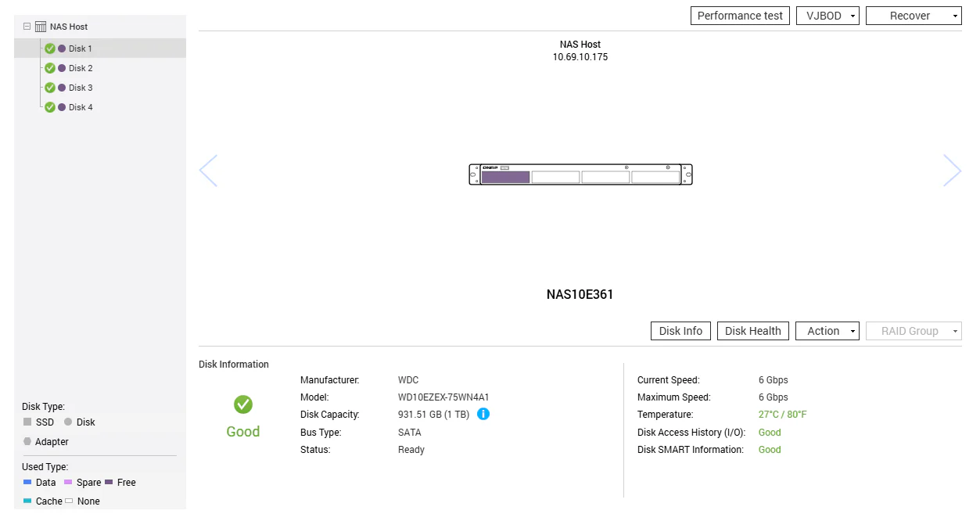Click the blue info icon beside Disk Capacity
The height and width of the screenshot is (521, 980).
483,414
